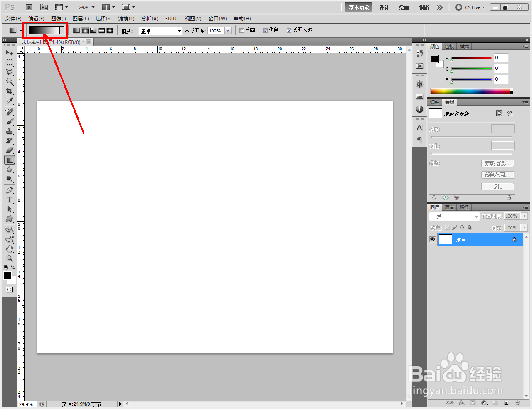Choose diamond gradient style
Viewport: 532px width, 409px height.
[x=110, y=30]
